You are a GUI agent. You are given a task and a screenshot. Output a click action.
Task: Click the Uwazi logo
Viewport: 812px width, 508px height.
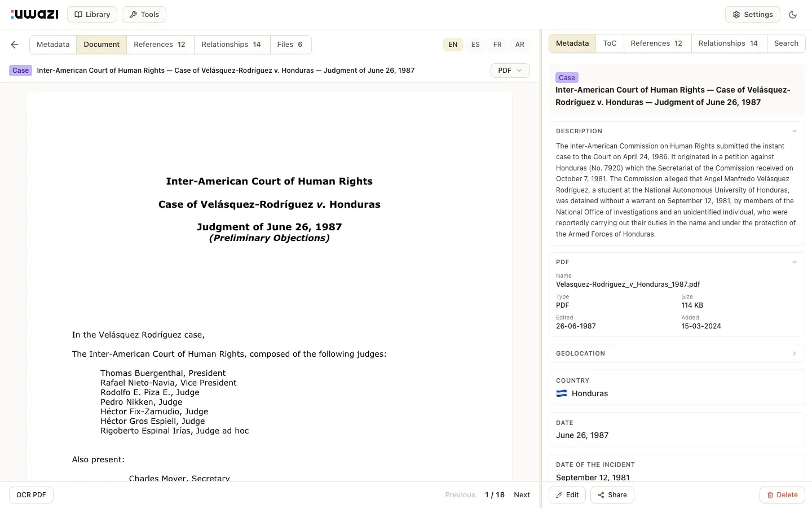coord(34,14)
